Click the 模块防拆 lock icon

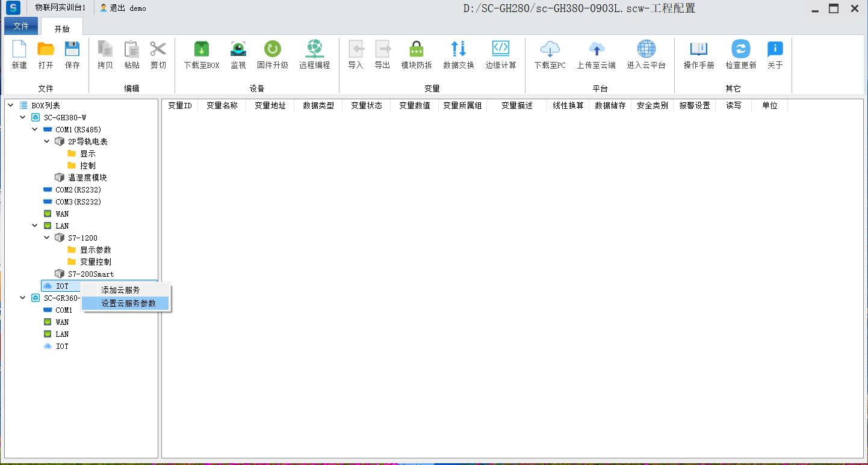click(x=416, y=49)
